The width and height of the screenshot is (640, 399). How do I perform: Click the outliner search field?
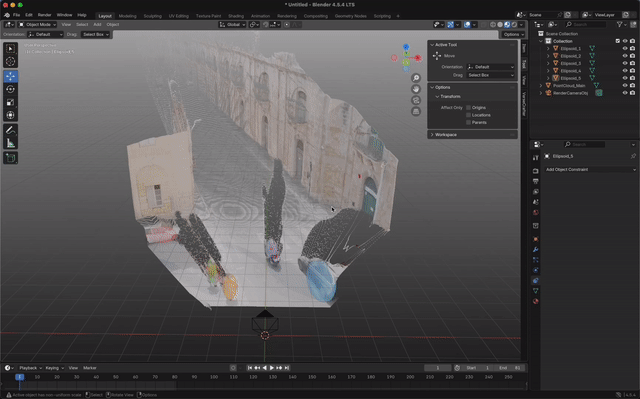(x=585, y=24)
